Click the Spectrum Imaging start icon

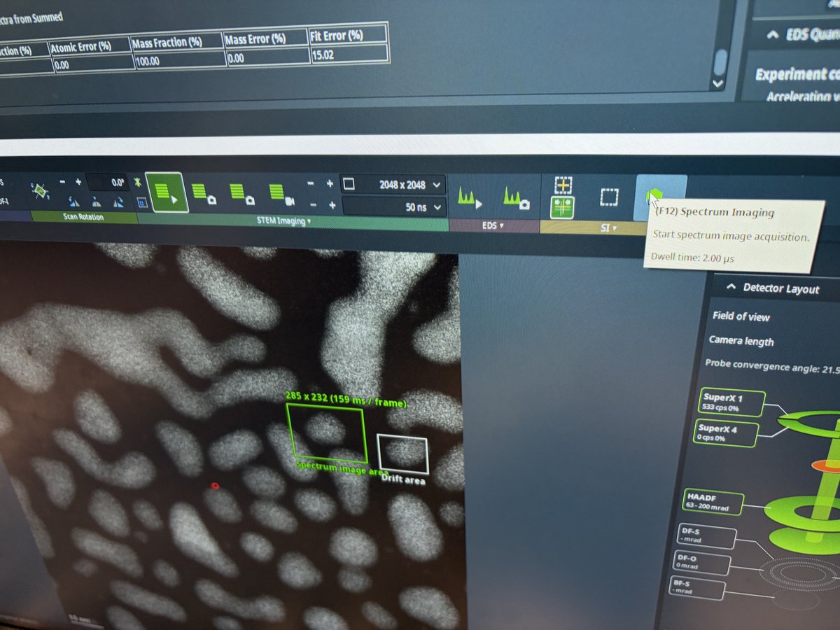(655, 197)
